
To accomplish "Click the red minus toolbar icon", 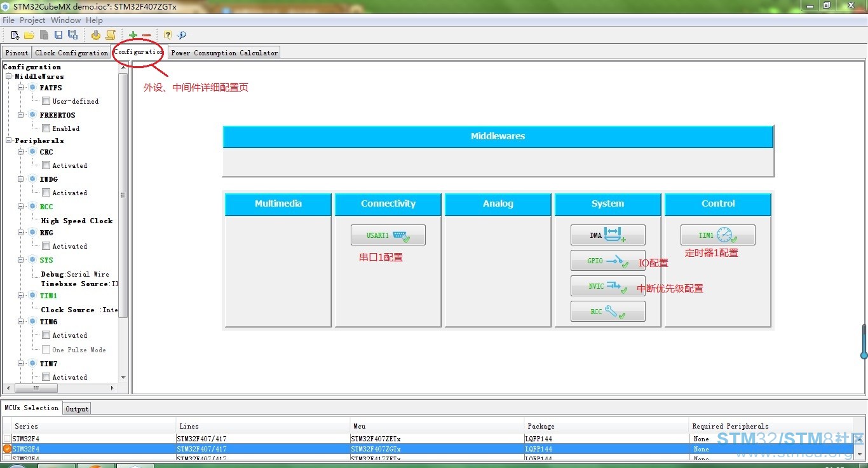I will [147, 36].
